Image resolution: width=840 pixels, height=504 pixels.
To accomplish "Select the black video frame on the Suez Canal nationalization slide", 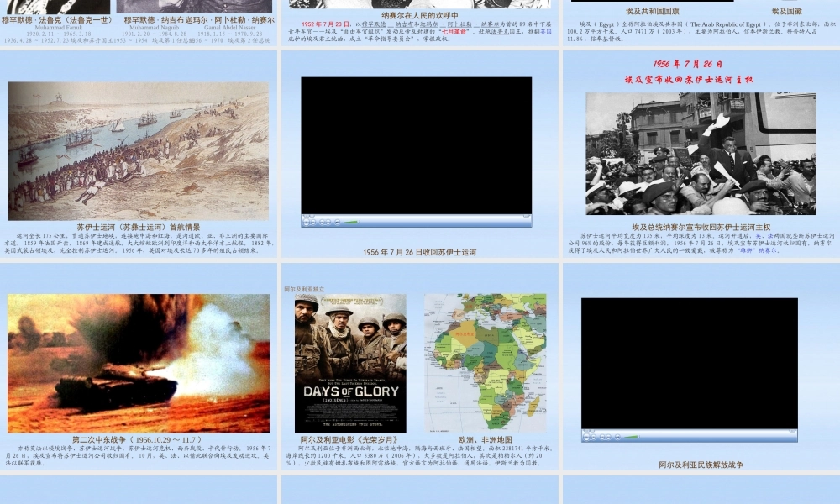I will [417, 145].
